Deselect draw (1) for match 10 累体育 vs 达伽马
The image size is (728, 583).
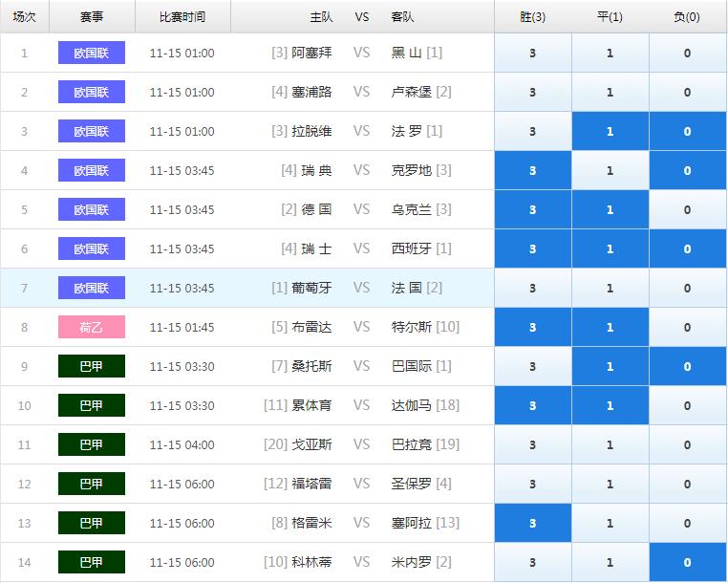coord(610,405)
